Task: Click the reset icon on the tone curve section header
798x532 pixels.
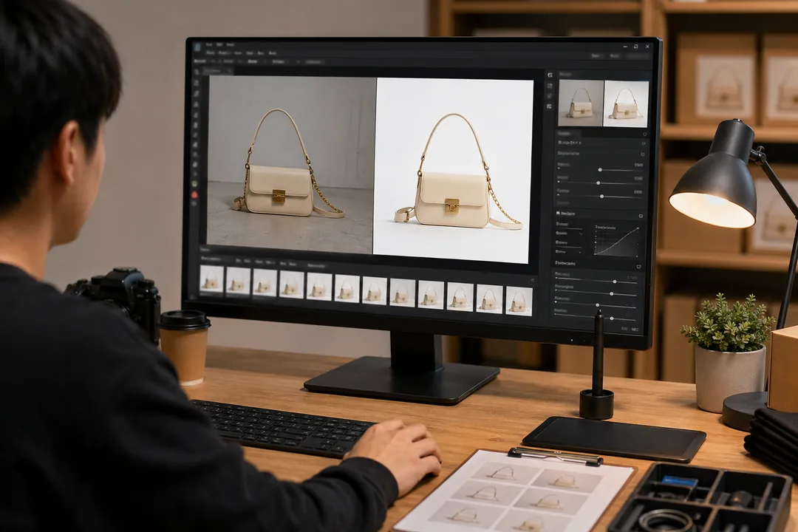Action: tap(641, 216)
